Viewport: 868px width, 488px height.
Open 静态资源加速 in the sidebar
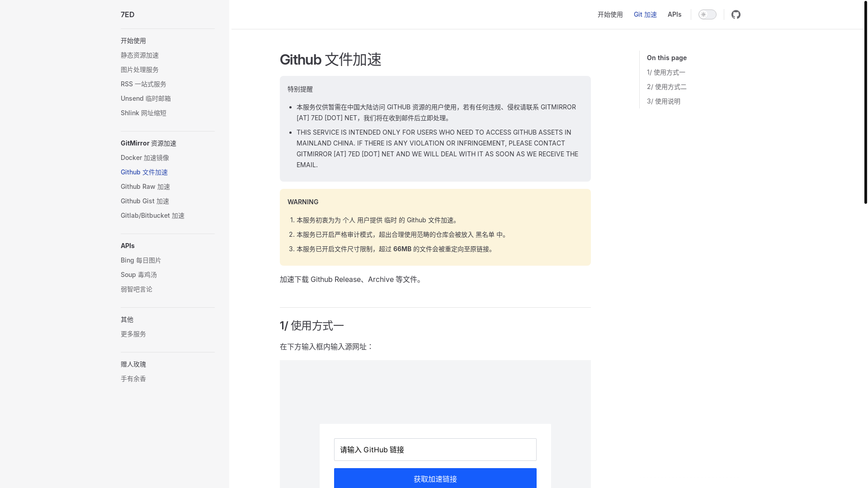pyautogui.click(x=140, y=55)
